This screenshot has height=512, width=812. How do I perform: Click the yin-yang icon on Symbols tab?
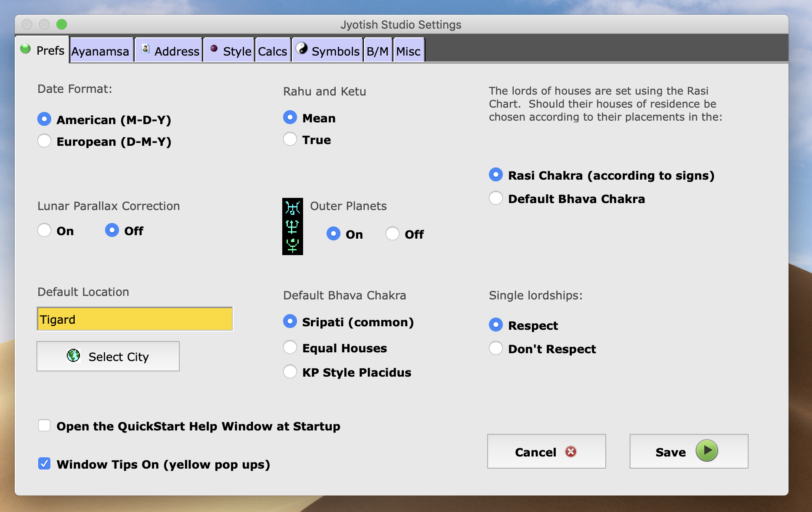[x=301, y=49]
